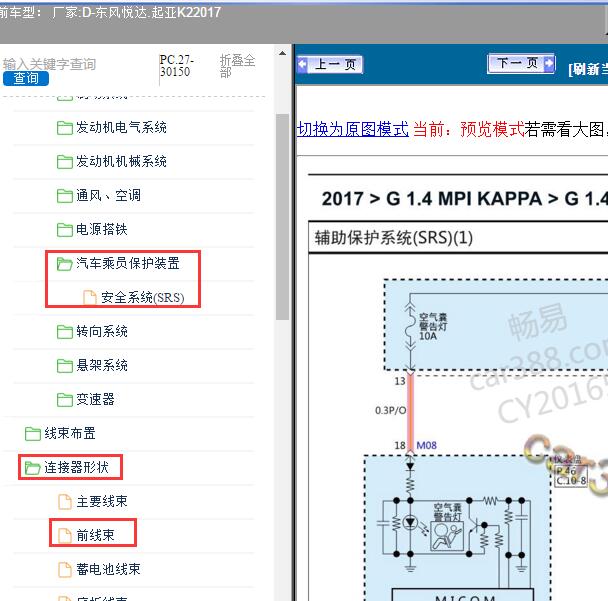Click the 折叠全部 collapse-all link
This screenshot has height=601, width=608.
point(237,66)
